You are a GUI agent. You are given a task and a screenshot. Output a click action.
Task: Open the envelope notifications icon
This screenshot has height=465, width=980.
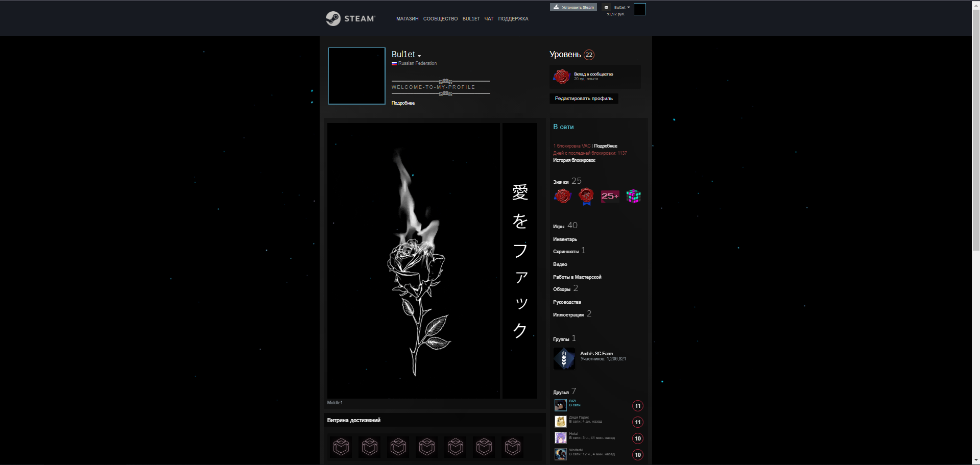click(x=606, y=7)
